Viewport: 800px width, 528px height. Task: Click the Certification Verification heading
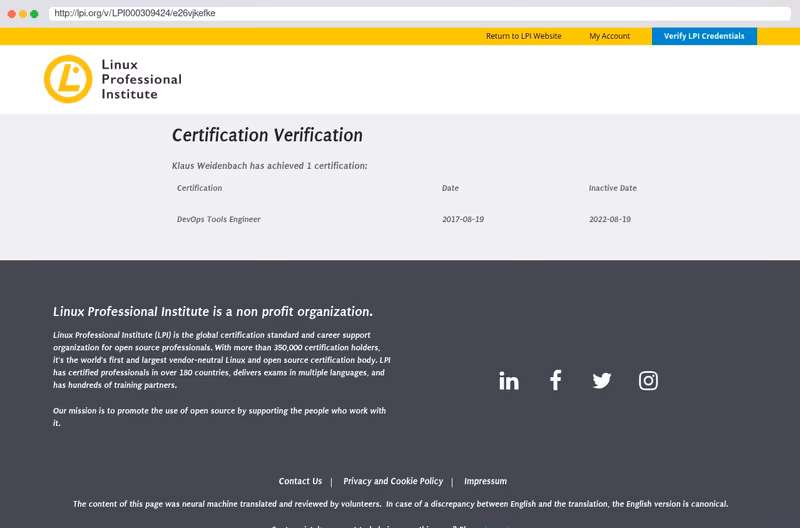tap(267, 135)
